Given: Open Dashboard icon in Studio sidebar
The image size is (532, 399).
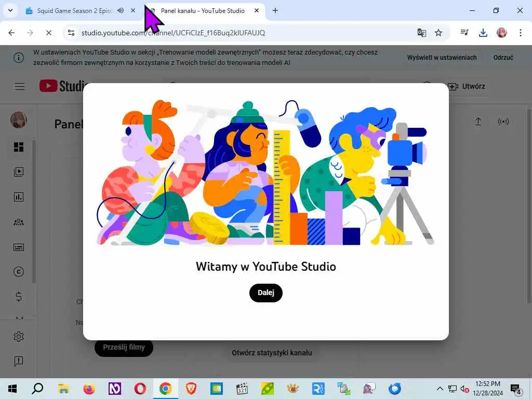Looking at the screenshot, I should (x=19, y=147).
